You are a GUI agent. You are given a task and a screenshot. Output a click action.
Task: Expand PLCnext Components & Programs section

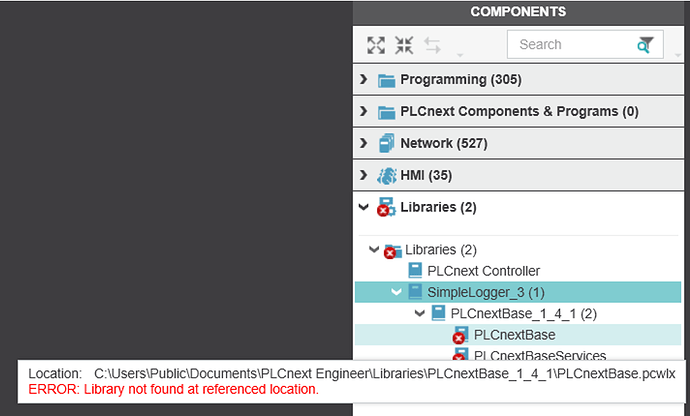click(x=363, y=111)
